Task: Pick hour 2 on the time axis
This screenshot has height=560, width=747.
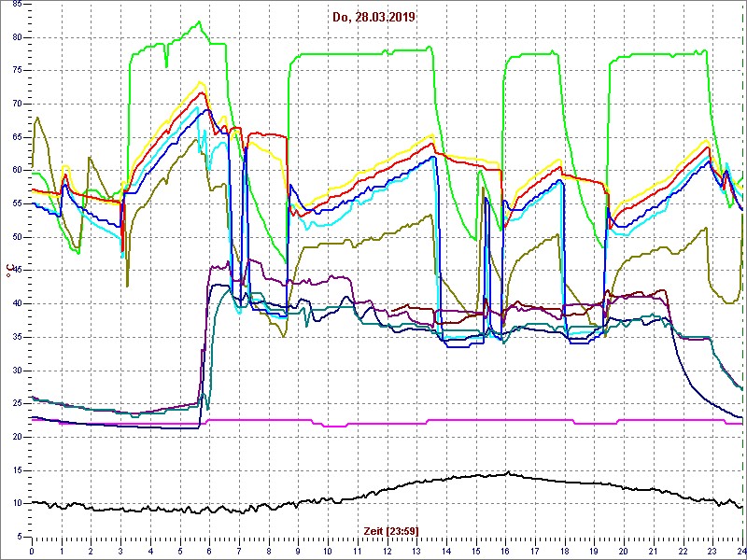Action: pyautogui.click(x=91, y=550)
